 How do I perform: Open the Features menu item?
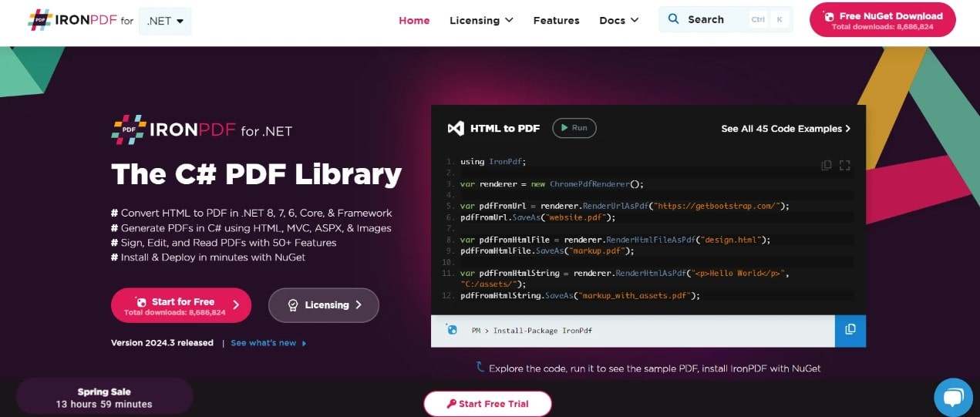[556, 21]
